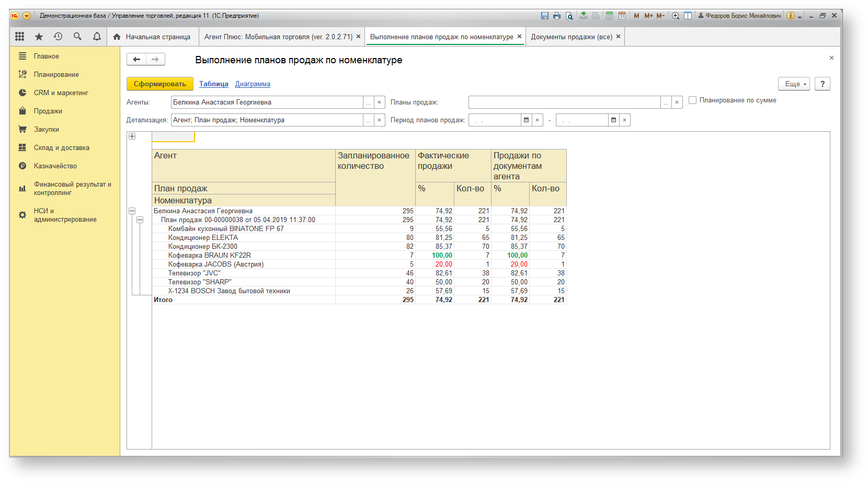The height and width of the screenshot is (483, 868).
Task: Clear the Агенты field
Action: point(380,102)
